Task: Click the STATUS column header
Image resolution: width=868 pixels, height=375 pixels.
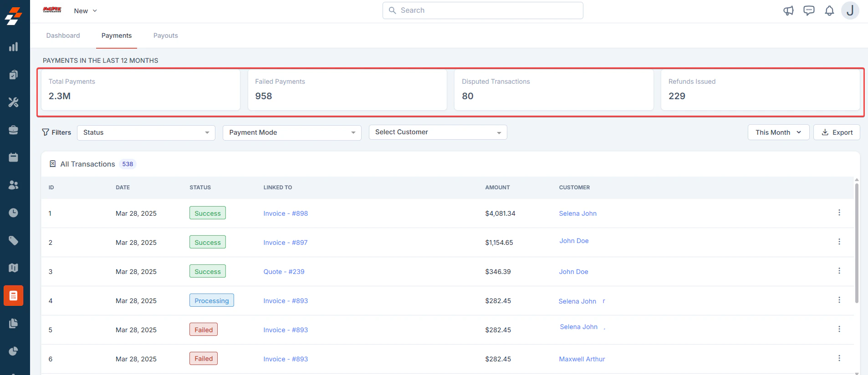Action: tap(200, 187)
